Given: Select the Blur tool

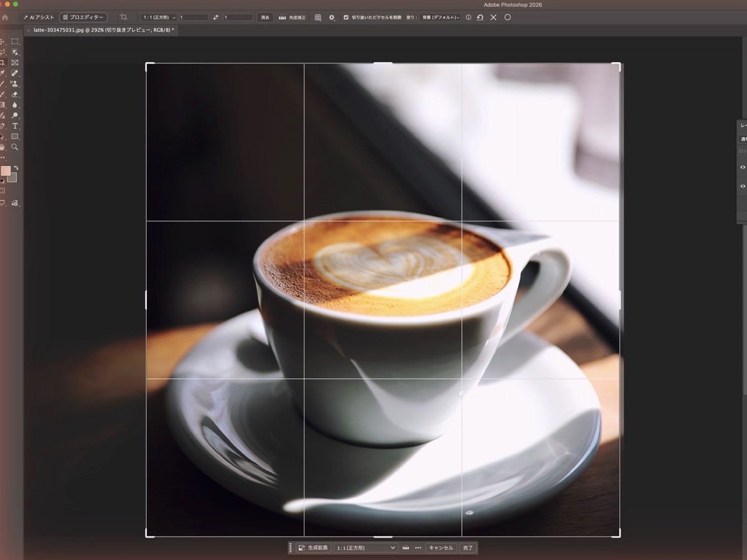Looking at the screenshot, I should [15, 105].
